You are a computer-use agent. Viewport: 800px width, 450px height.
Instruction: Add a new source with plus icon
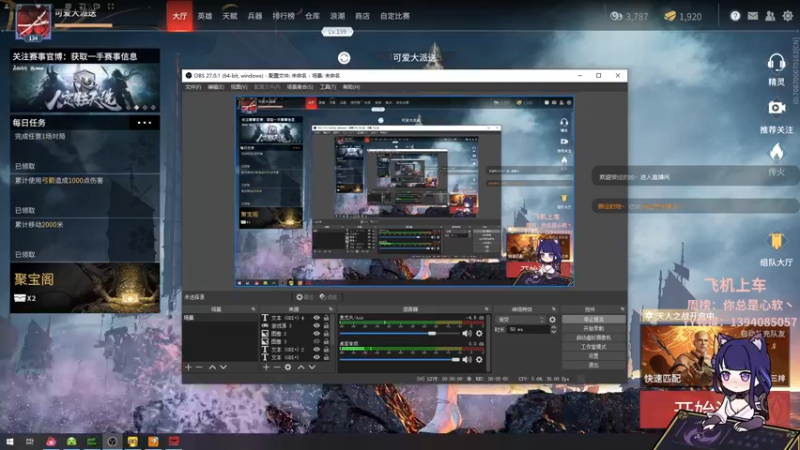[x=266, y=367]
